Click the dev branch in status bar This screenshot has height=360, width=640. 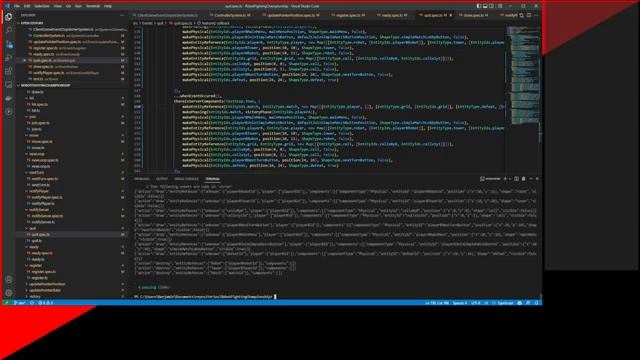tap(20, 303)
